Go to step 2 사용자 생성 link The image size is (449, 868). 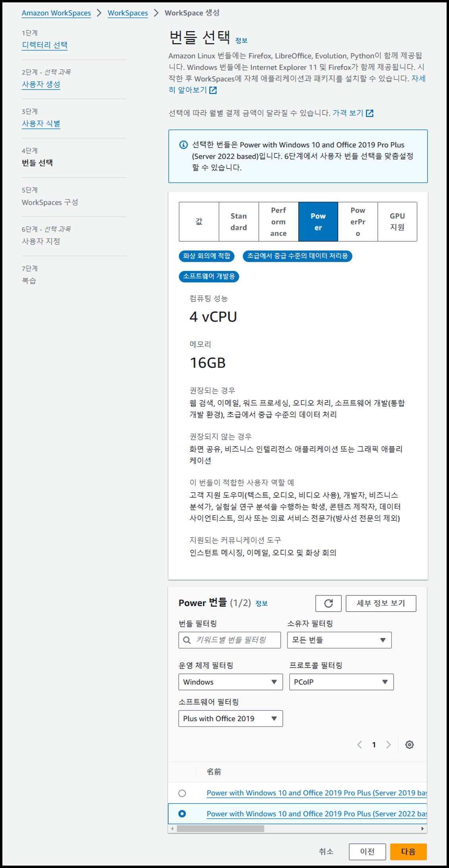[x=41, y=84]
